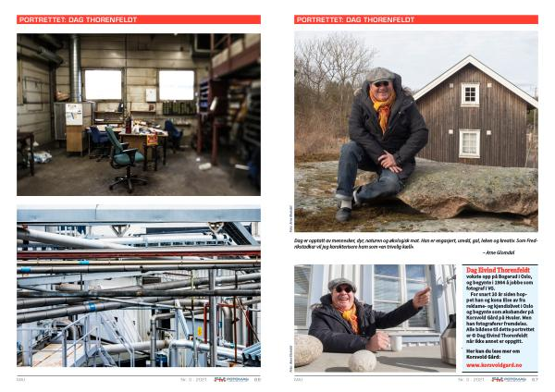The height and width of the screenshot is (392, 555).
Task: Click the left page number in footer
Action: pyautogui.click(x=257, y=379)
